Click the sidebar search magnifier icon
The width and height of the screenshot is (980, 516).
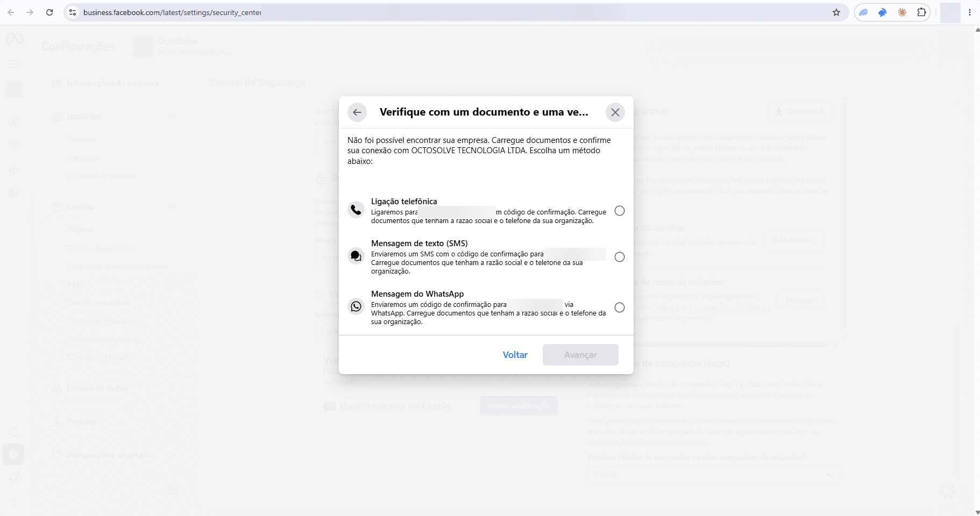coord(13,433)
